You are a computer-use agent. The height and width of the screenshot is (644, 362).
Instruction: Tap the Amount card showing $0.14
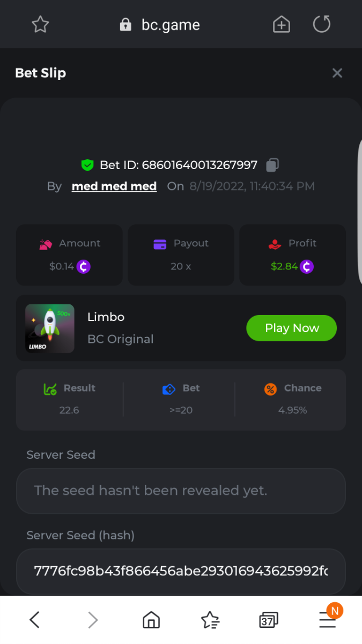click(70, 255)
